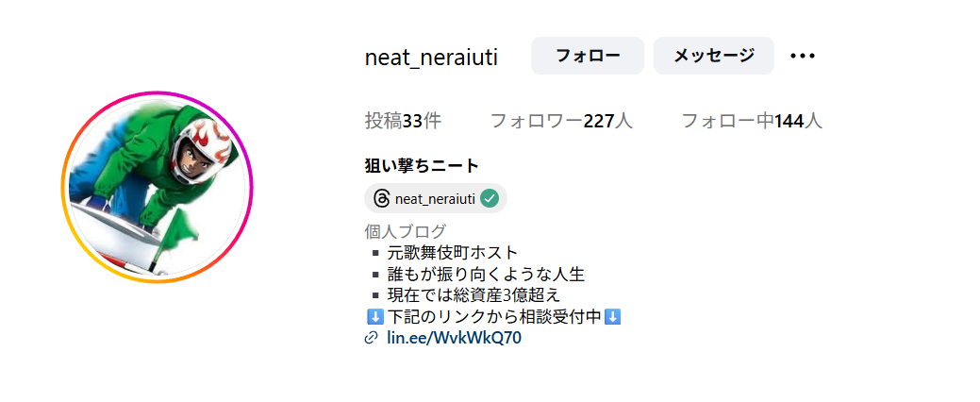Screen dimensions: 980x402
Task: Send a message via the メッセージ button
Action: click(x=714, y=56)
